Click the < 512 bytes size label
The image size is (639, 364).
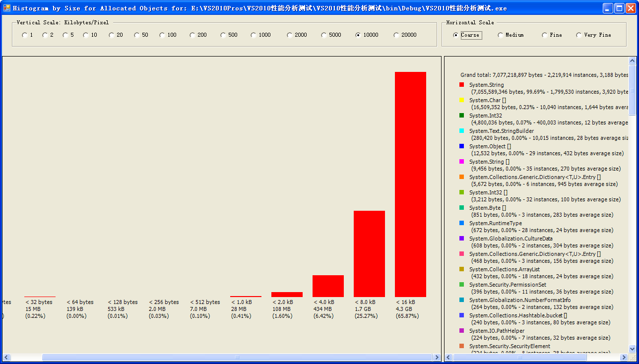pyautogui.click(x=205, y=302)
